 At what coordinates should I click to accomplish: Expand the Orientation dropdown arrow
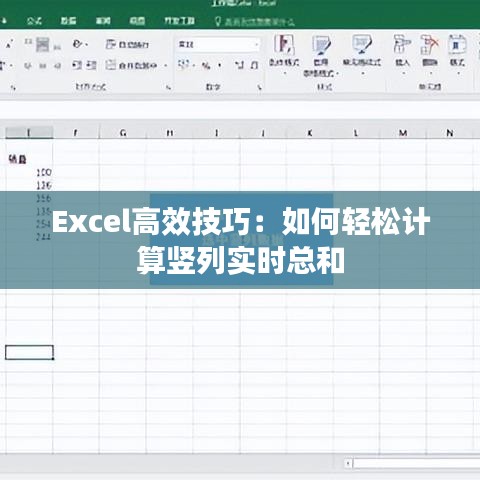point(87,44)
